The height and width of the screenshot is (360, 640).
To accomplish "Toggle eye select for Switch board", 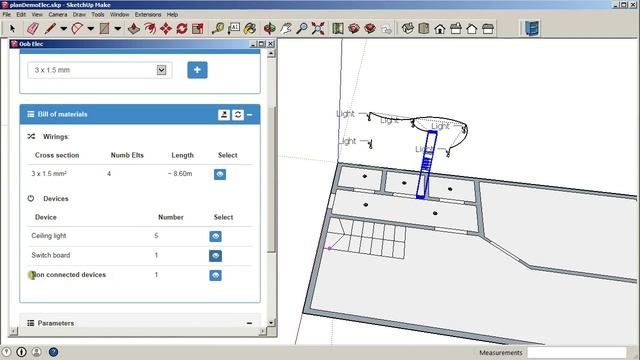I will pyautogui.click(x=216, y=256).
